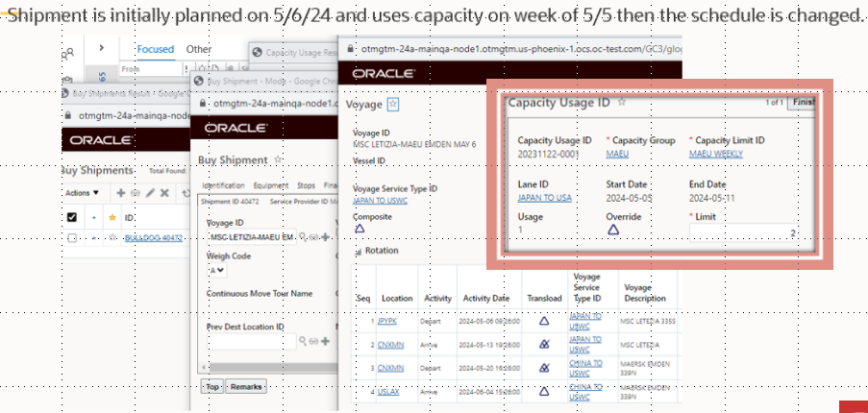This screenshot has height=413, width=868.
Task: Open the BULLDOG 40472 shipment link
Action: point(154,238)
